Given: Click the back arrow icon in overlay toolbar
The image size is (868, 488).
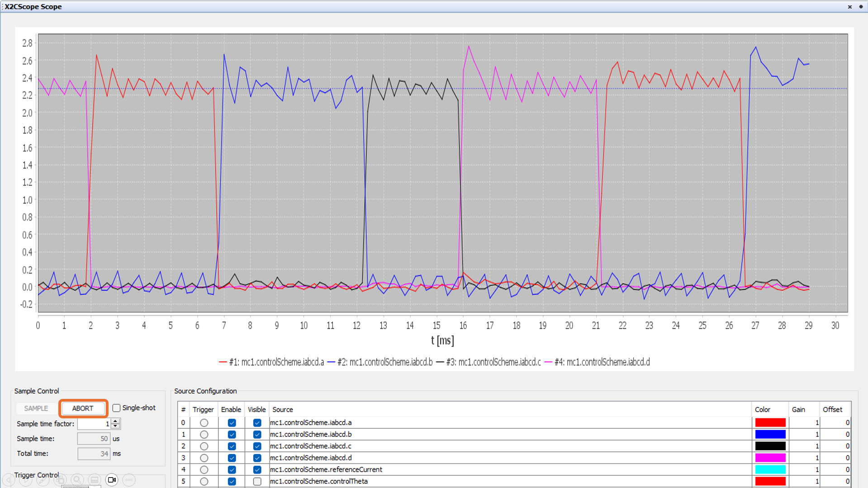Looking at the screenshot, I should coord(9,480).
